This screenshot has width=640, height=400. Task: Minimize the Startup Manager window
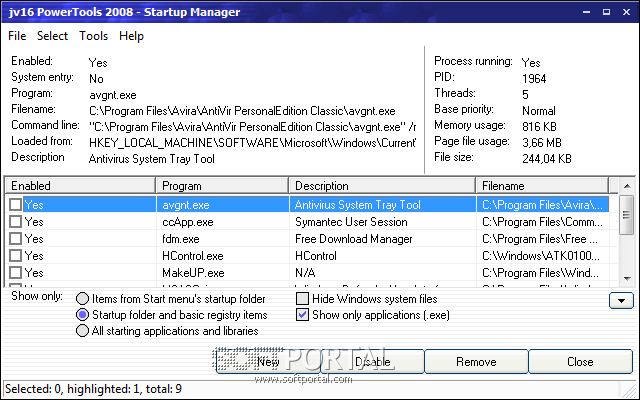coord(587,12)
